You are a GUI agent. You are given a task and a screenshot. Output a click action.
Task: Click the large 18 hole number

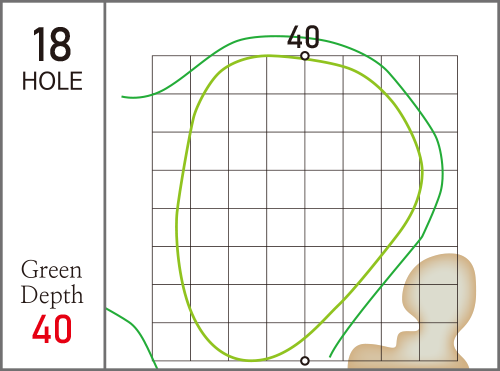[52, 45]
